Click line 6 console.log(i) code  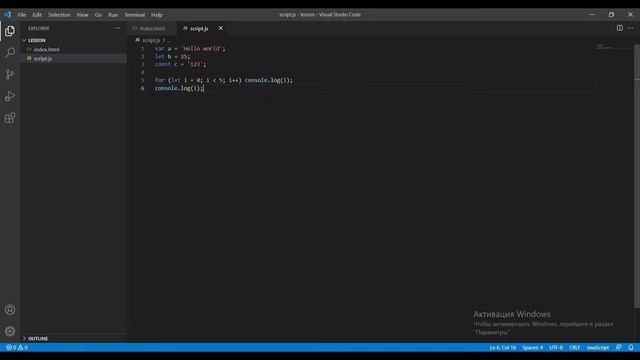point(179,88)
